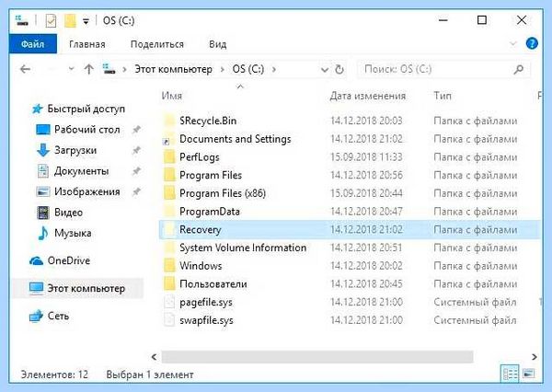Click the pin icon next to Рабочий стол

(136, 130)
